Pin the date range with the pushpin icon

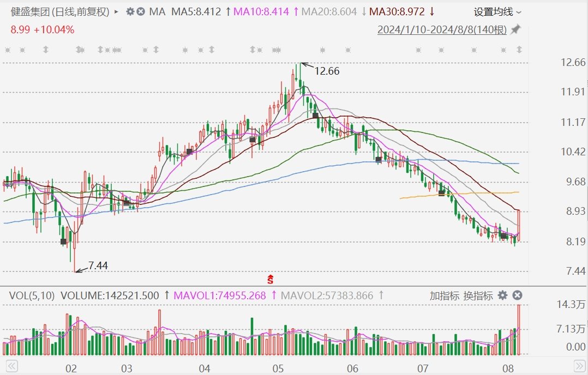click(516, 29)
